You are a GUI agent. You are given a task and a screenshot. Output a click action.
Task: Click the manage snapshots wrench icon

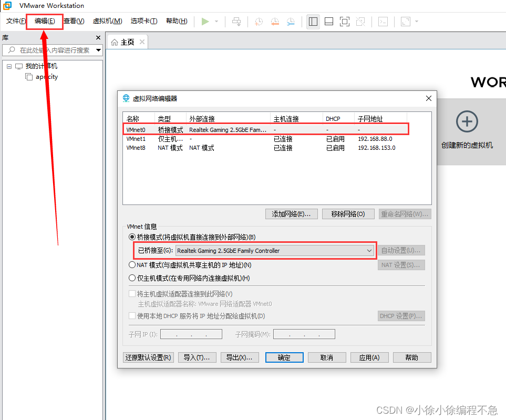coord(291,22)
